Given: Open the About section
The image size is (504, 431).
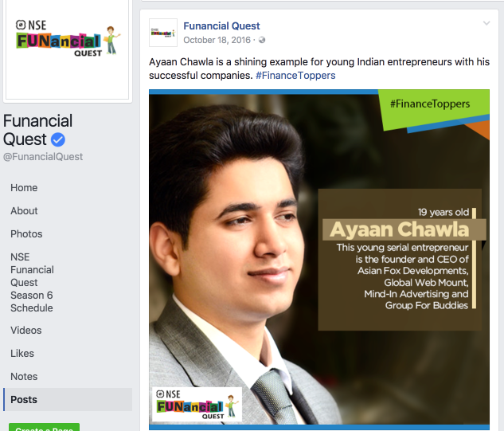Looking at the screenshot, I should [x=24, y=210].
